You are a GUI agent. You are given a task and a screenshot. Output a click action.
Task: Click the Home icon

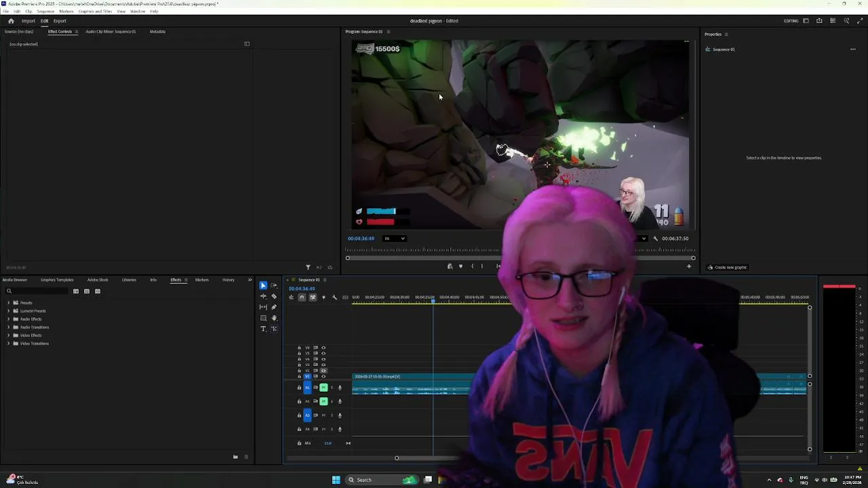11,21
